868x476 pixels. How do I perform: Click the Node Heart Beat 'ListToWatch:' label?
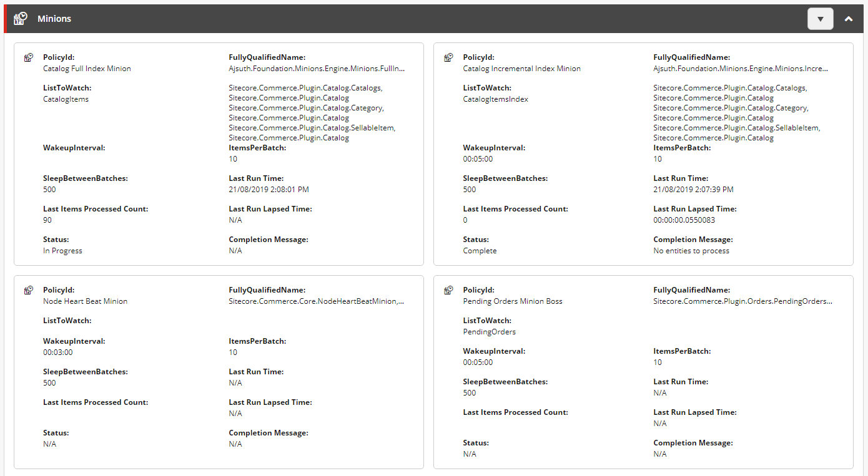67,321
